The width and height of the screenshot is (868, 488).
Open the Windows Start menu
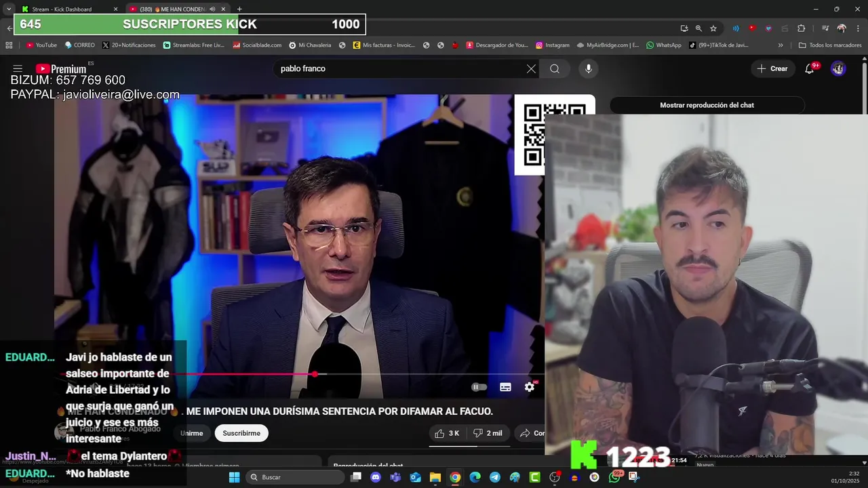(234, 477)
